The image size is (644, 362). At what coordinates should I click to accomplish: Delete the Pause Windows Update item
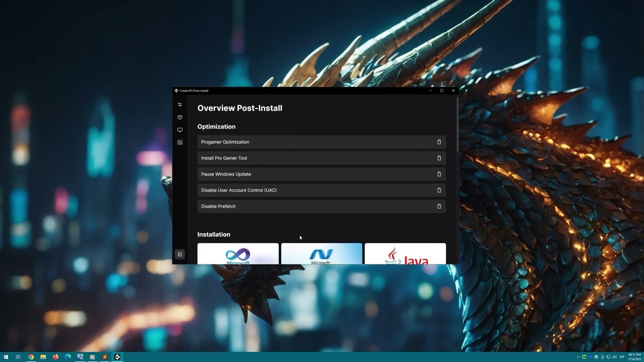(x=439, y=174)
